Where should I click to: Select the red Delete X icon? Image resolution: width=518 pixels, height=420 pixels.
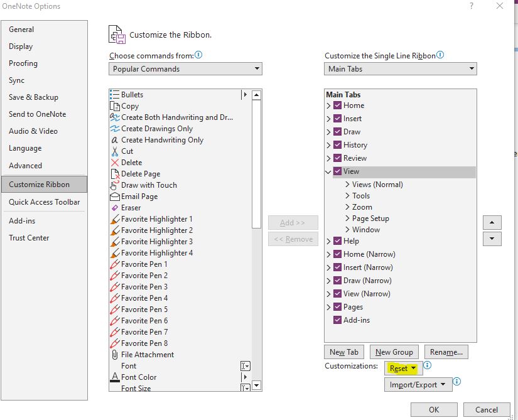[x=115, y=163]
